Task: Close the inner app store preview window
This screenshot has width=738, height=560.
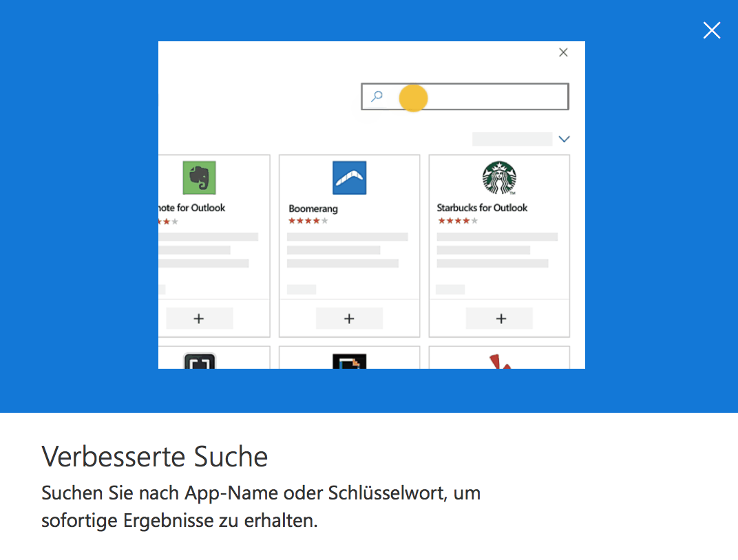Action: click(563, 52)
